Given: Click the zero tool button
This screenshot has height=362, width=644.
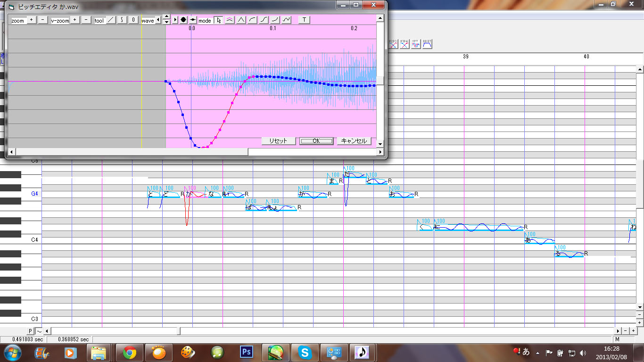Looking at the screenshot, I should tap(133, 20).
